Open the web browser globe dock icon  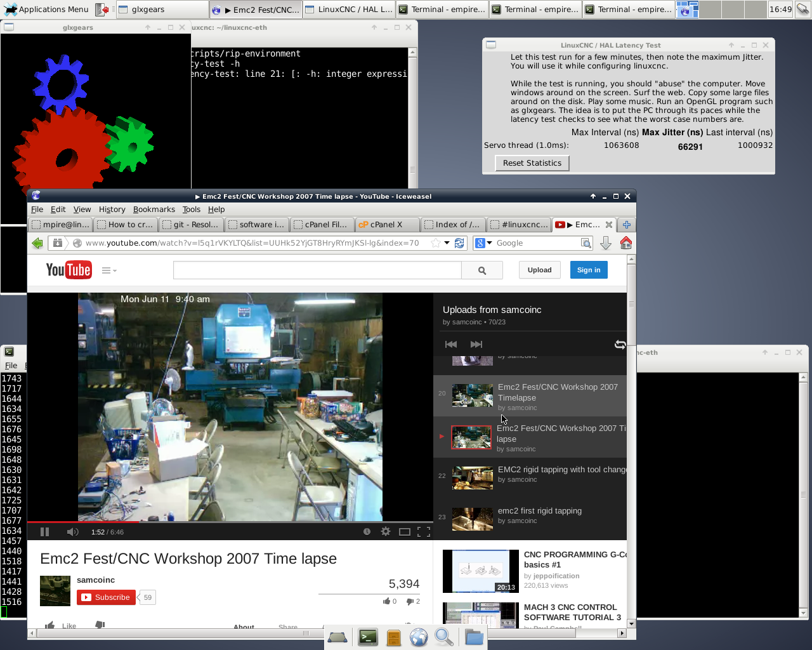(419, 637)
